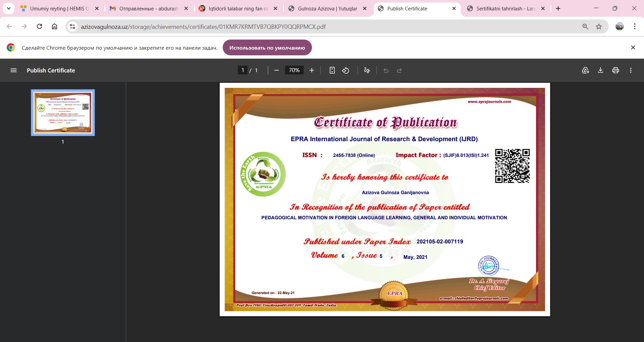Click the page number input field

click(x=243, y=70)
